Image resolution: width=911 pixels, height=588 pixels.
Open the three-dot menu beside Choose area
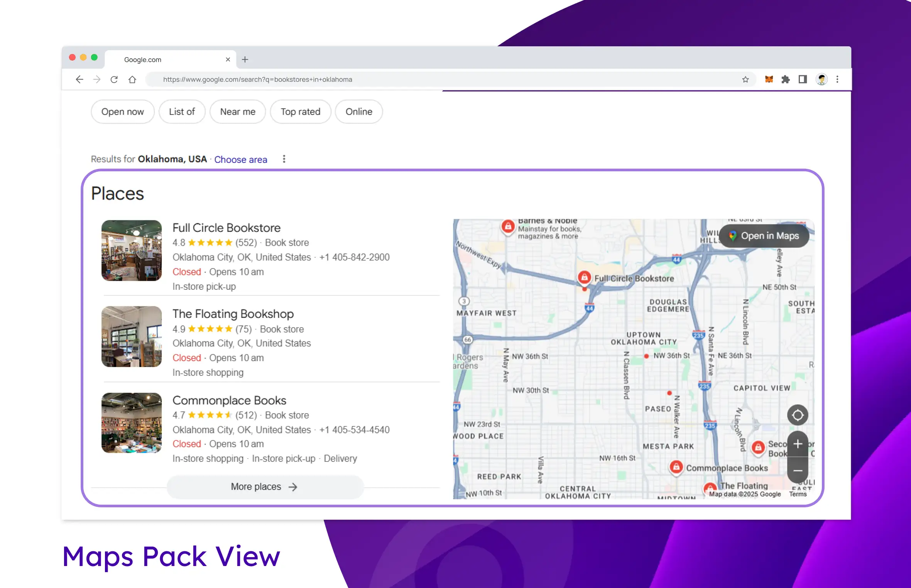(284, 159)
